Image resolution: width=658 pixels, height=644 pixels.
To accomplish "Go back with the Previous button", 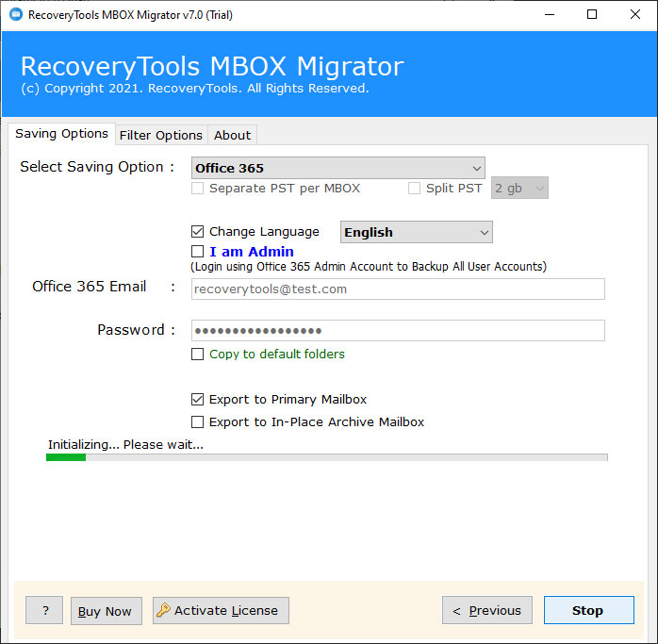I will pos(487,610).
